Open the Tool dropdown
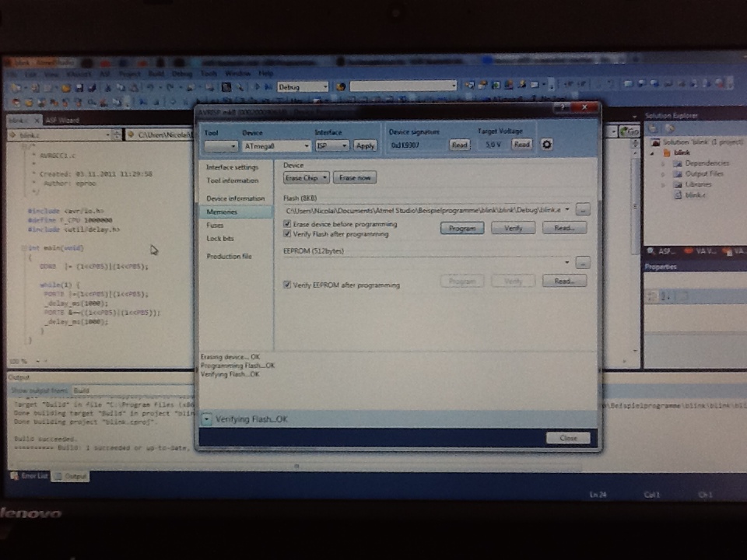The image size is (747, 560). (220, 146)
